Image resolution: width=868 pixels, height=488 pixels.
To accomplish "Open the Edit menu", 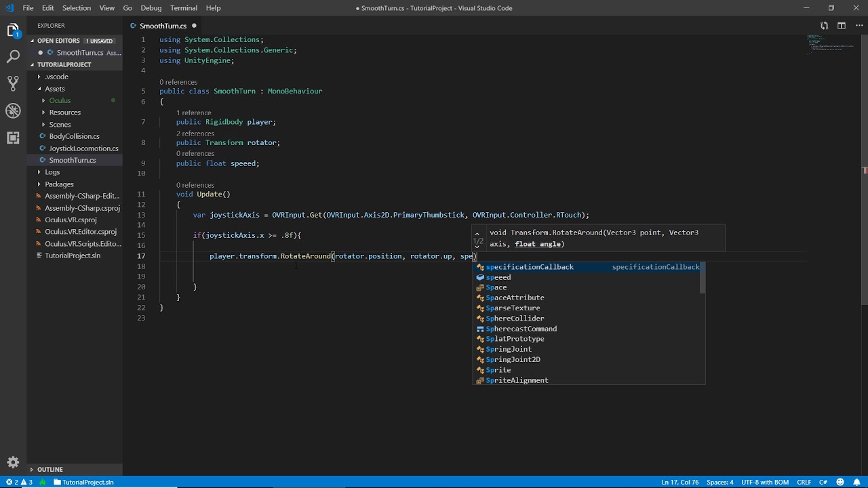I will click(x=47, y=8).
